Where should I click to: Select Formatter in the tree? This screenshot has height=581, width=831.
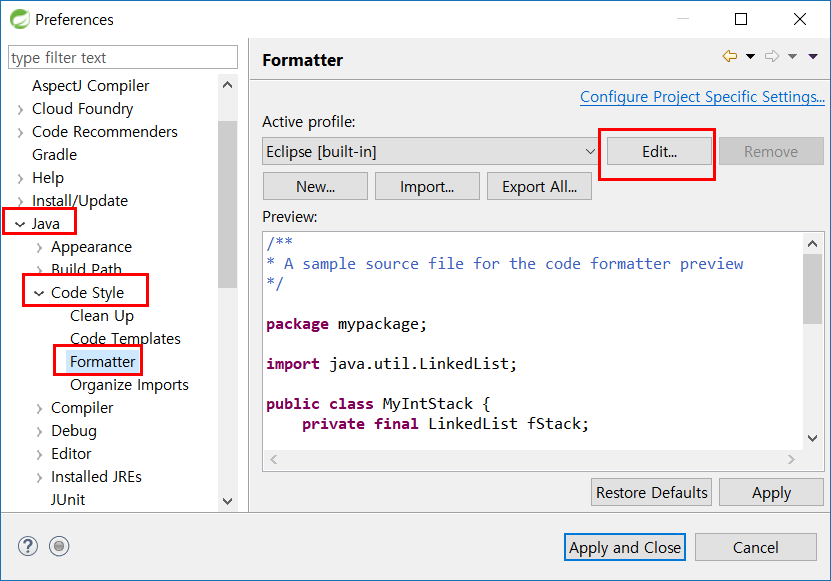[x=102, y=362]
